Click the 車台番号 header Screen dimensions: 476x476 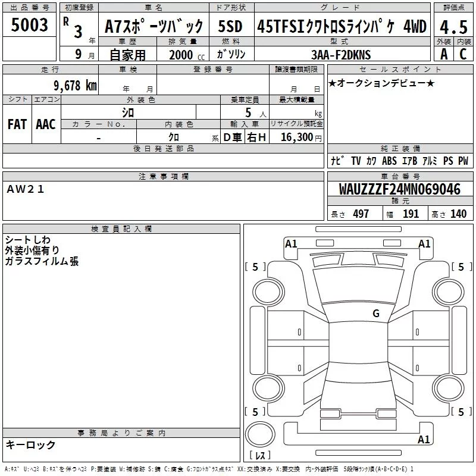coord(400,176)
